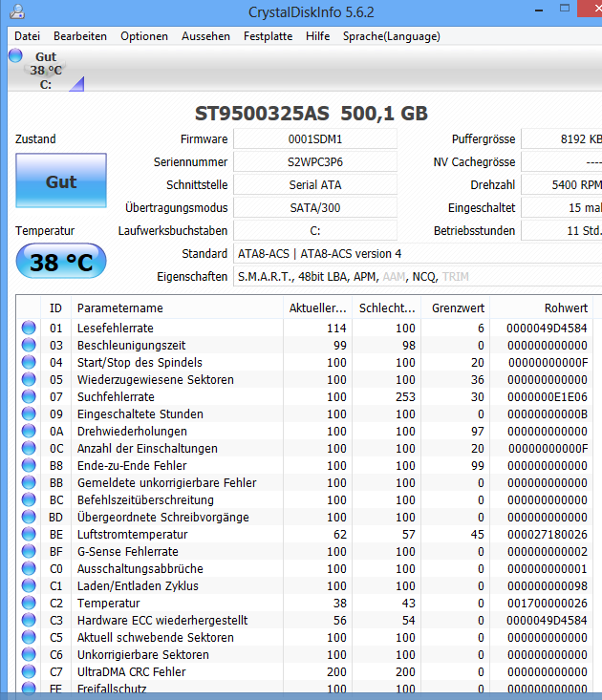The width and height of the screenshot is (602, 700).
Task: Click the Standard field ATA8-ACS
Action: pos(418,254)
